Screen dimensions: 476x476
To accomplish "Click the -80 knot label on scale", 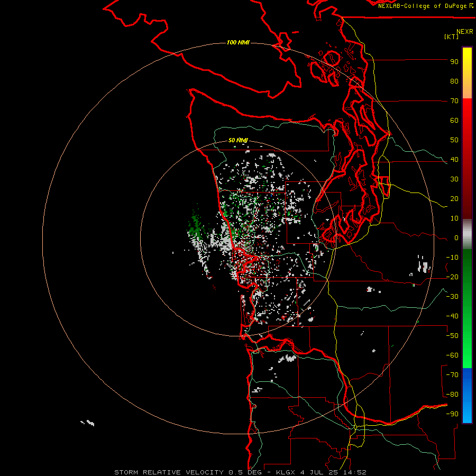I will (452, 395).
